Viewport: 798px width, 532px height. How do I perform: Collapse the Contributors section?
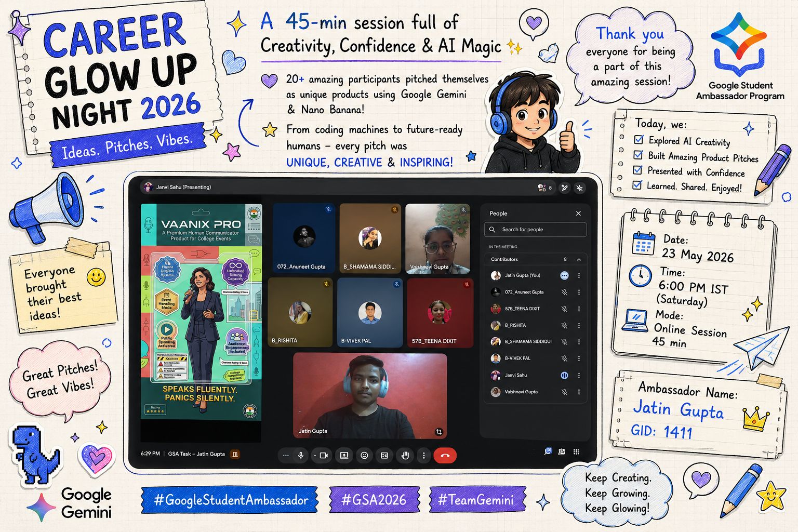(579, 259)
